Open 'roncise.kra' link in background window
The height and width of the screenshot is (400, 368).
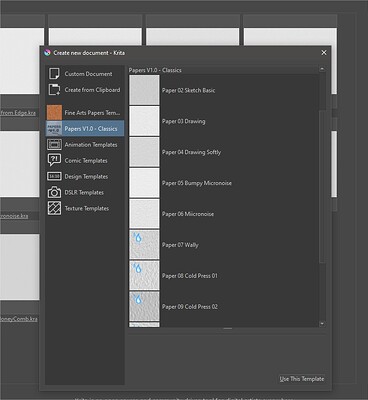tap(14, 216)
